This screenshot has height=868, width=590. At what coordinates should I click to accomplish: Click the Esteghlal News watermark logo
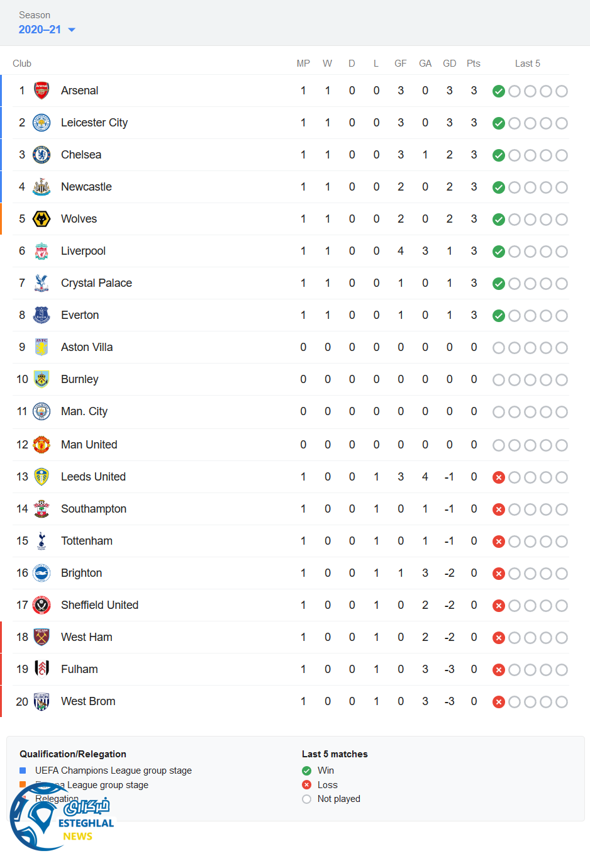[62, 818]
